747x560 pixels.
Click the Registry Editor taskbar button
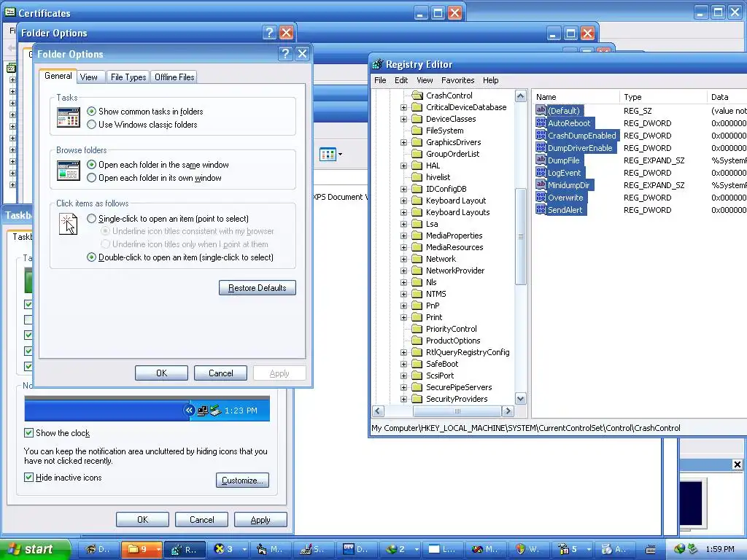click(x=185, y=549)
